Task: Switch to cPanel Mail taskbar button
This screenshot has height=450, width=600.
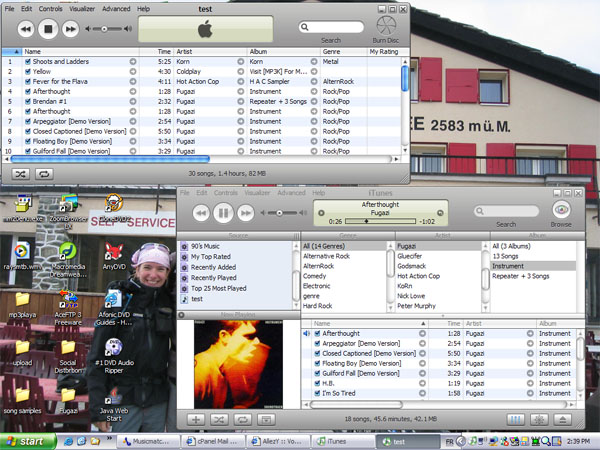Action: coord(213,442)
